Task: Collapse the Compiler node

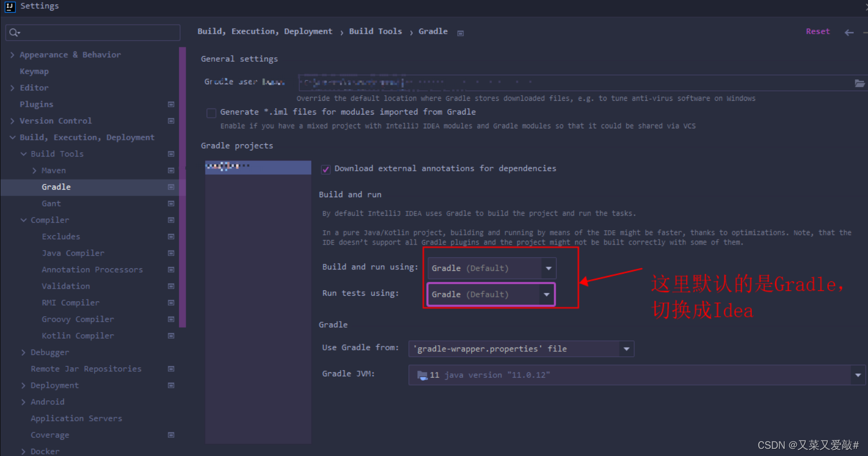Action: coord(23,220)
